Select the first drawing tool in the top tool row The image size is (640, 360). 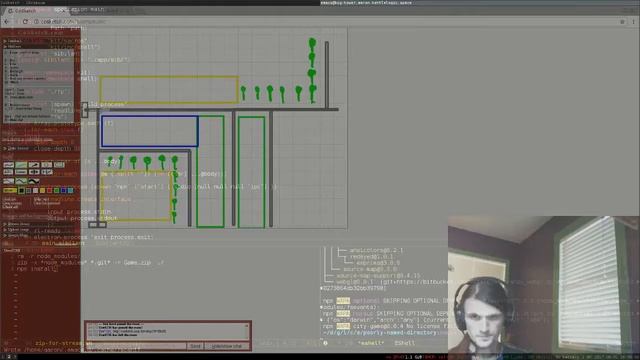point(9,165)
